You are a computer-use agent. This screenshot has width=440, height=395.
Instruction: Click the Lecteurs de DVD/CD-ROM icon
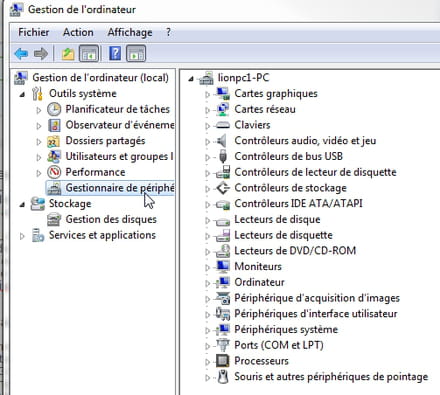pyautogui.click(x=223, y=251)
